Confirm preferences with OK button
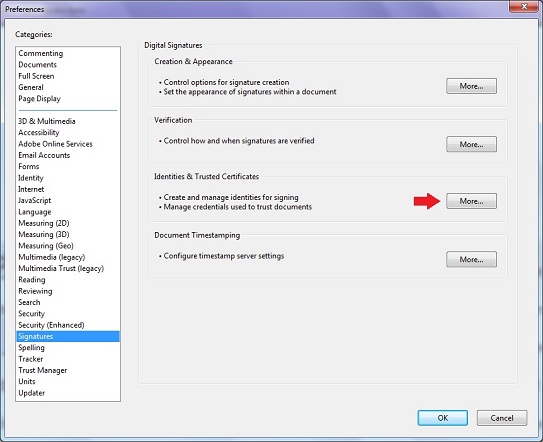 point(443,418)
